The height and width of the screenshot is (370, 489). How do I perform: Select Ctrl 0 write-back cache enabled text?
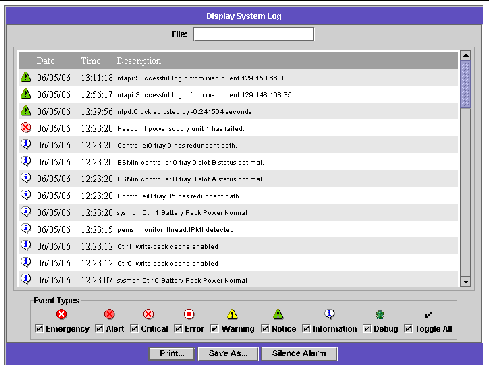pyautogui.click(x=168, y=263)
